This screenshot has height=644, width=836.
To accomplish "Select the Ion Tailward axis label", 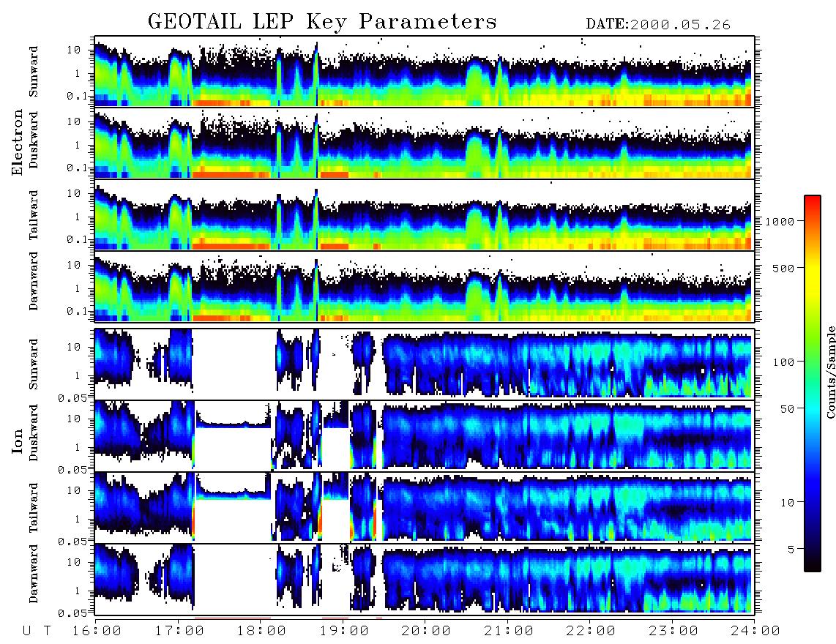I will point(34,508).
